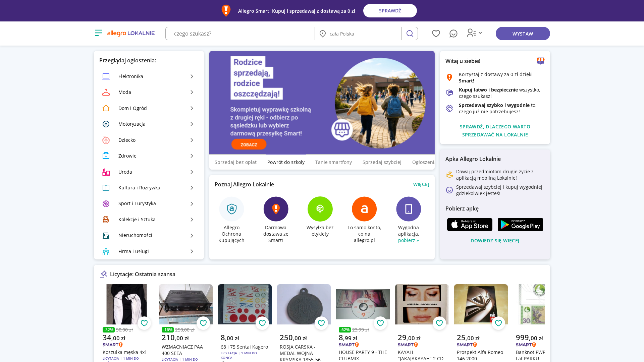Go to the Allegro Lokalnie logo
The width and height of the screenshot is (644, 362).
[131, 33]
